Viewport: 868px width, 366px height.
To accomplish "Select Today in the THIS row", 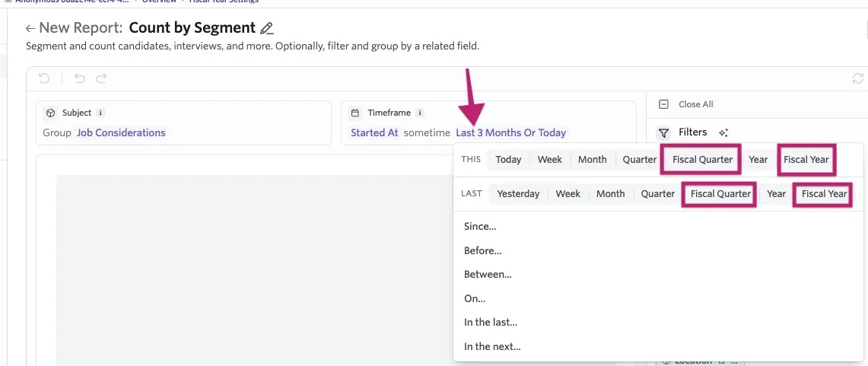I will (508, 160).
